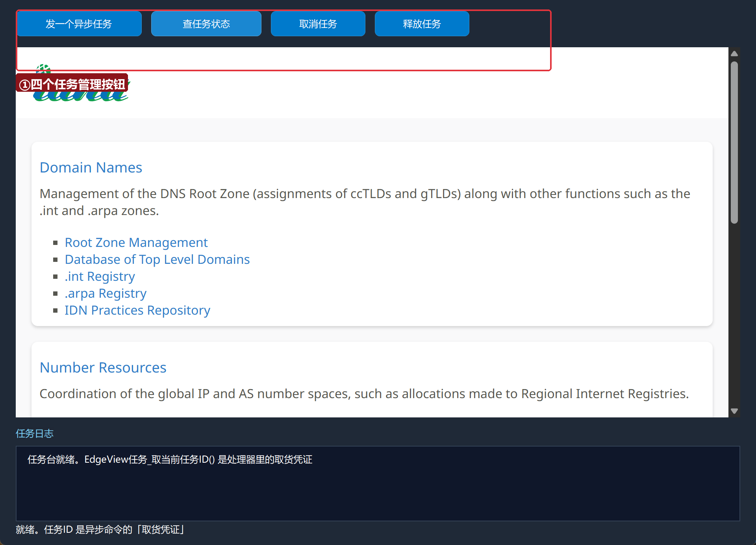This screenshot has height=545, width=756.
Task: Click the scrollbar down arrow
Action: tap(734, 411)
